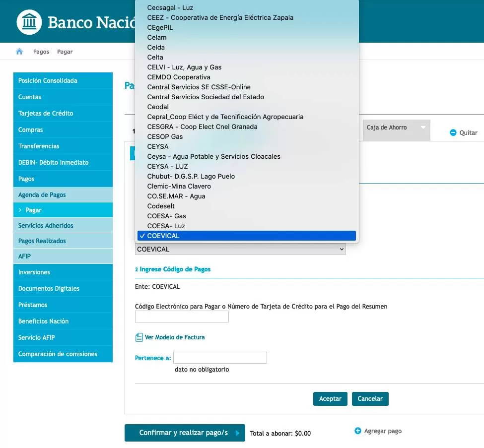The image size is (484, 448).
Task: Select Central Servicios SE CSSE-Online
Action: [x=247, y=87]
